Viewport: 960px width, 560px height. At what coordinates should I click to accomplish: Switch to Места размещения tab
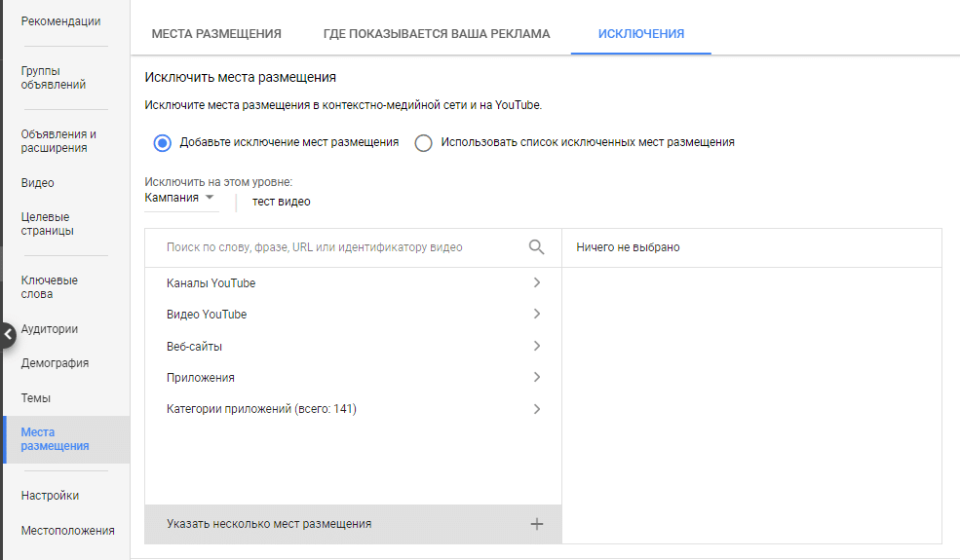click(216, 34)
